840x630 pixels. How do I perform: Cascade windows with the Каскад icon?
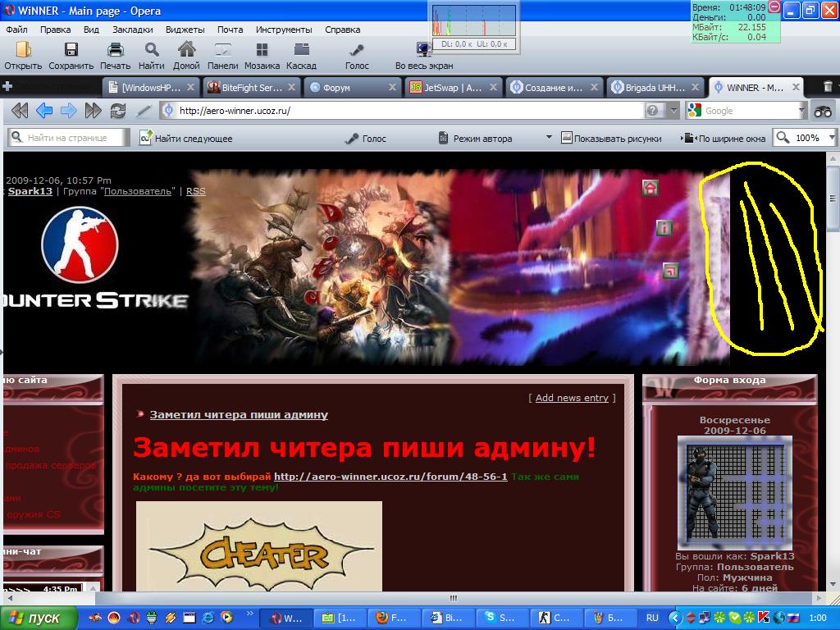(x=302, y=57)
